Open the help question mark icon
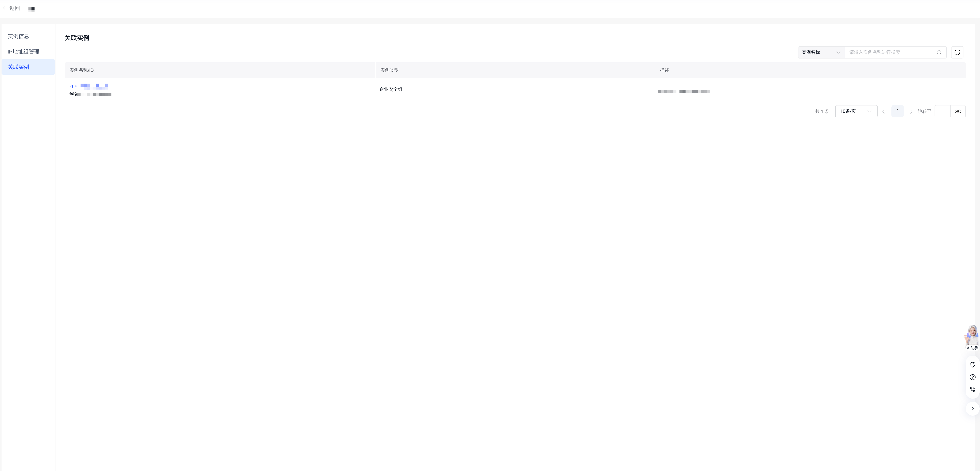 point(972,378)
